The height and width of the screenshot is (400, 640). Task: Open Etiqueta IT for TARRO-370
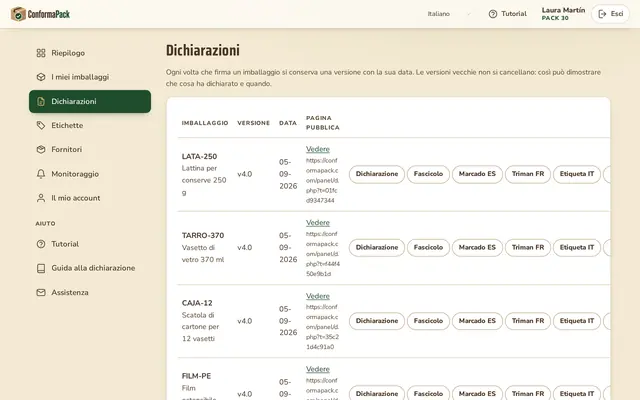click(x=577, y=247)
